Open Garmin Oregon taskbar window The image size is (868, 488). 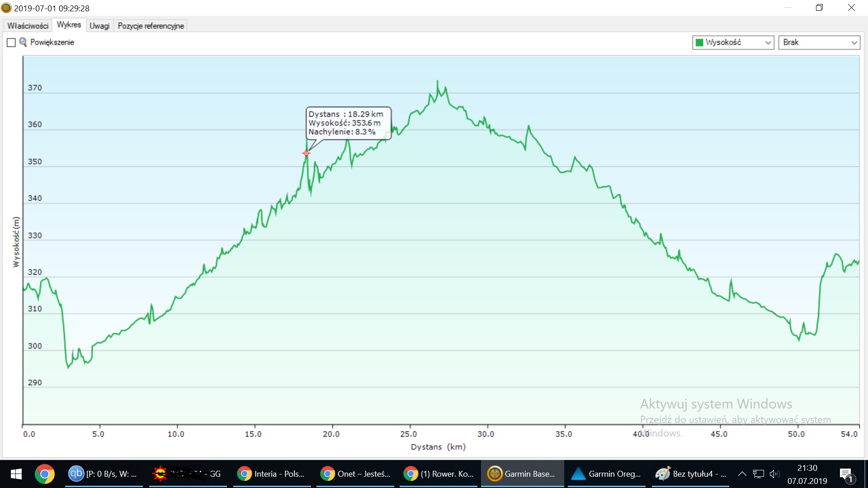pyautogui.click(x=606, y=474)
